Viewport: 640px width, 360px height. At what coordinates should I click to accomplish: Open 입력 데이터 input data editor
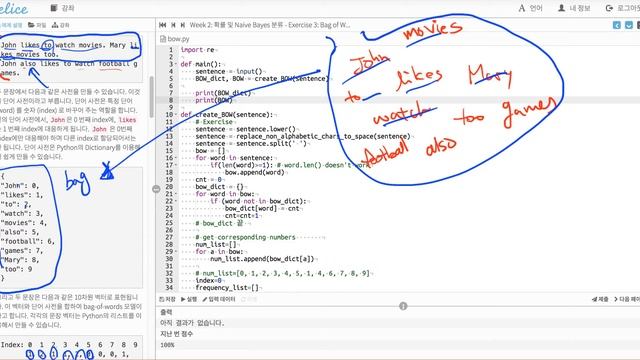pyautogui.click(x=219, y=299)
